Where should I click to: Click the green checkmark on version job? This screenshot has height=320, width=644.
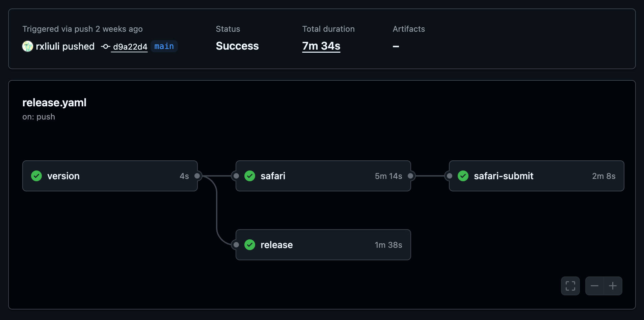pos(36,176)
